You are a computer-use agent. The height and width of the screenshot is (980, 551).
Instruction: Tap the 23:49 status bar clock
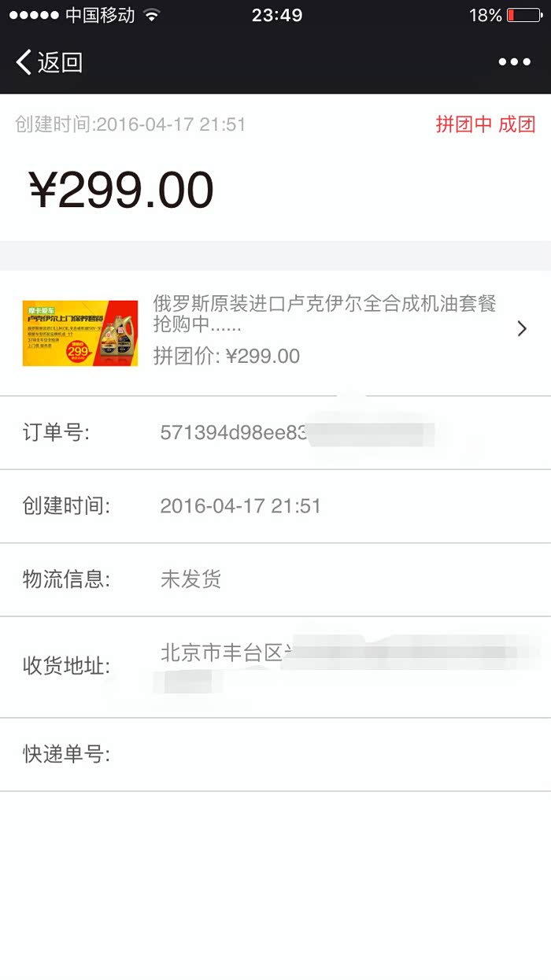(x=277, y=15)
